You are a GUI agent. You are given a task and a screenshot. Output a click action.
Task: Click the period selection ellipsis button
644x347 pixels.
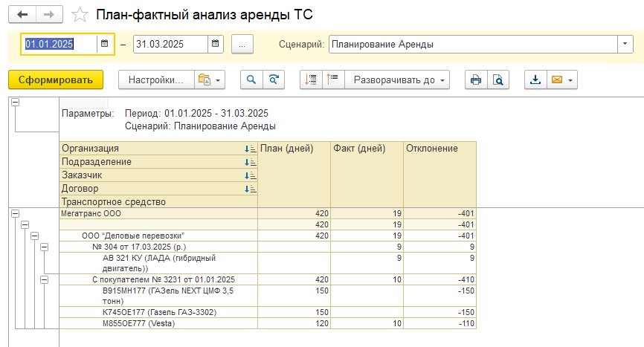click(x=242, y=44)
